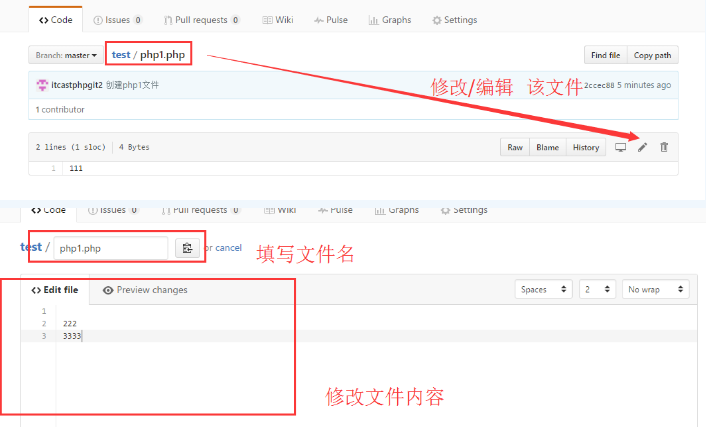This screenshot has height=427, width=706.
Task: Click the History button
Action: [x=586, y=147]
